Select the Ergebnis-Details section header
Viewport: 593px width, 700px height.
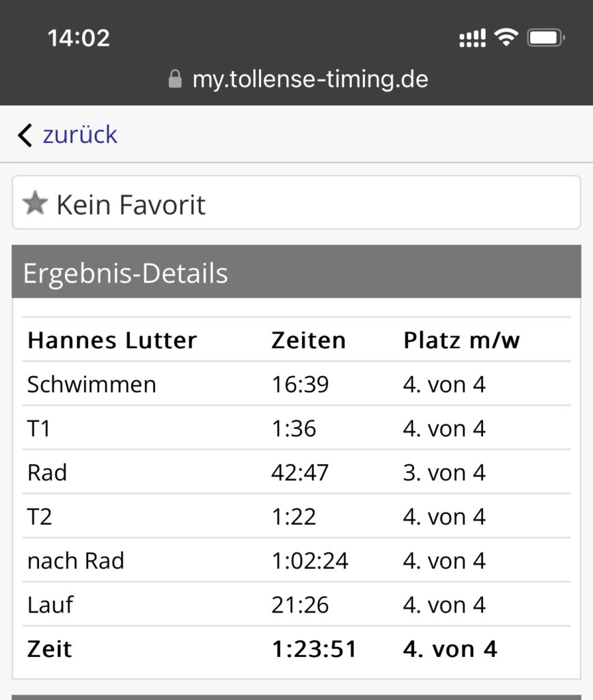tap(296, 271)
